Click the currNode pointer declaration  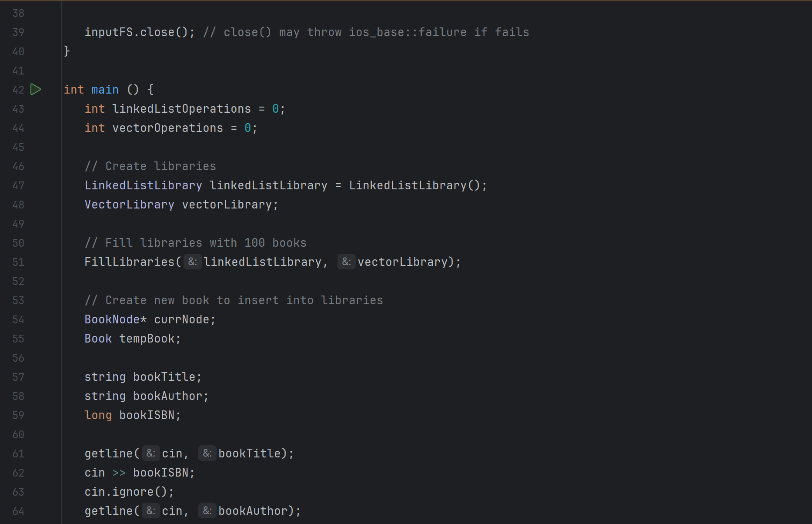182,319
